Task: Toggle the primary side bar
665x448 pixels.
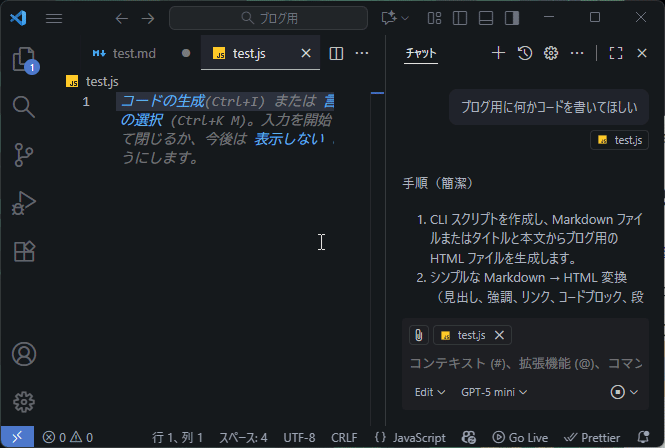Action: click(460, 18)
